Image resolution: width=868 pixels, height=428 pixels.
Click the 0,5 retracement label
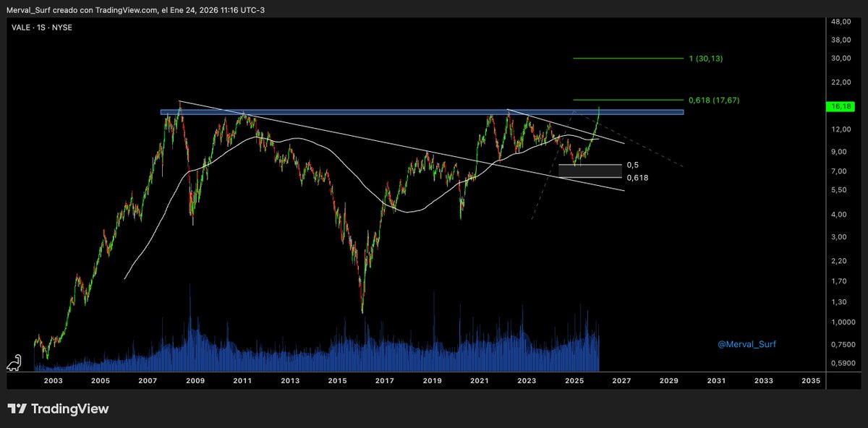633,165
